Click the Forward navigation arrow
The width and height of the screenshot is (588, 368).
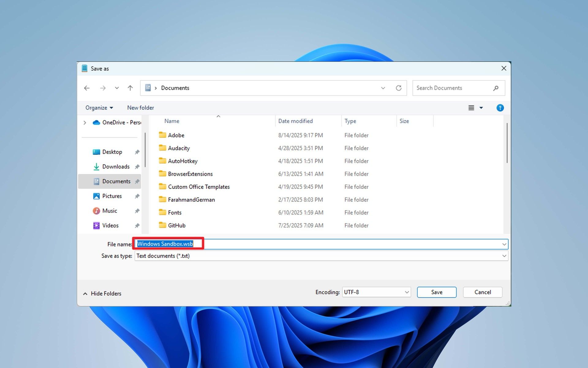click(x=103, y=88)
